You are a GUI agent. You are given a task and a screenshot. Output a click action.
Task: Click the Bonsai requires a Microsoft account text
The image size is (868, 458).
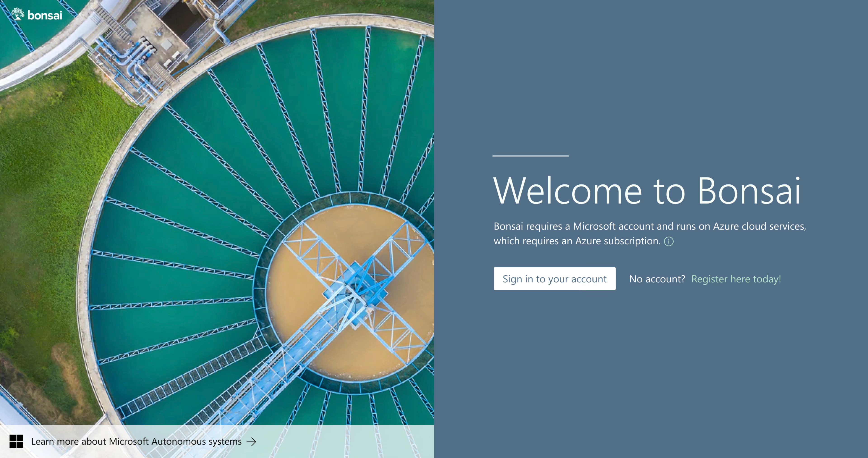click(649, 226)
